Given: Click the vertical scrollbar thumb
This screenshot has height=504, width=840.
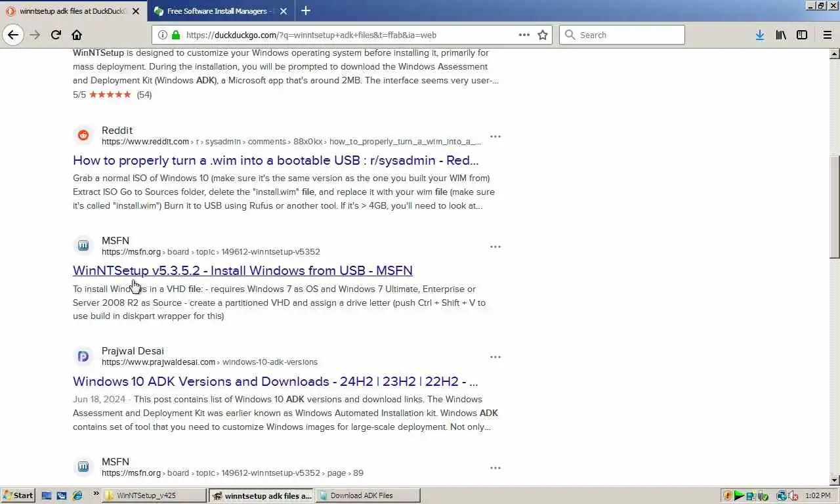Looking at the screenshot, I should pyautogui.click(x=835, y=207).
